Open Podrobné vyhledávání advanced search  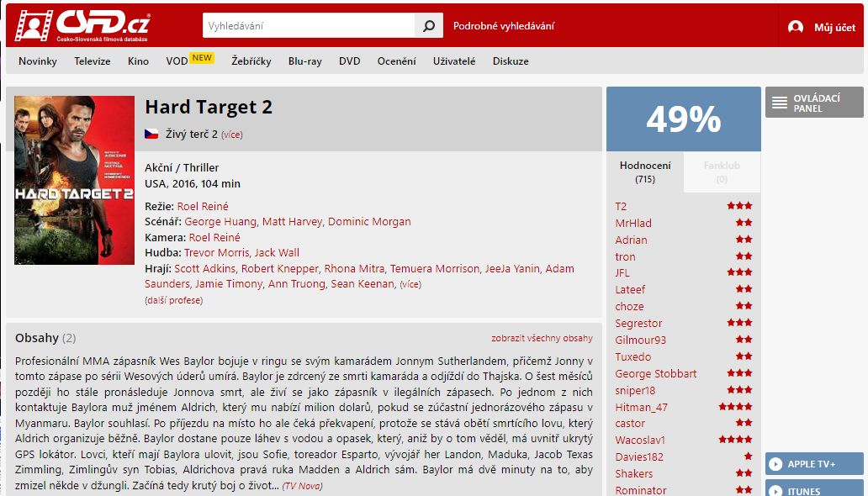pyautogui.click(x=503, y=25)
